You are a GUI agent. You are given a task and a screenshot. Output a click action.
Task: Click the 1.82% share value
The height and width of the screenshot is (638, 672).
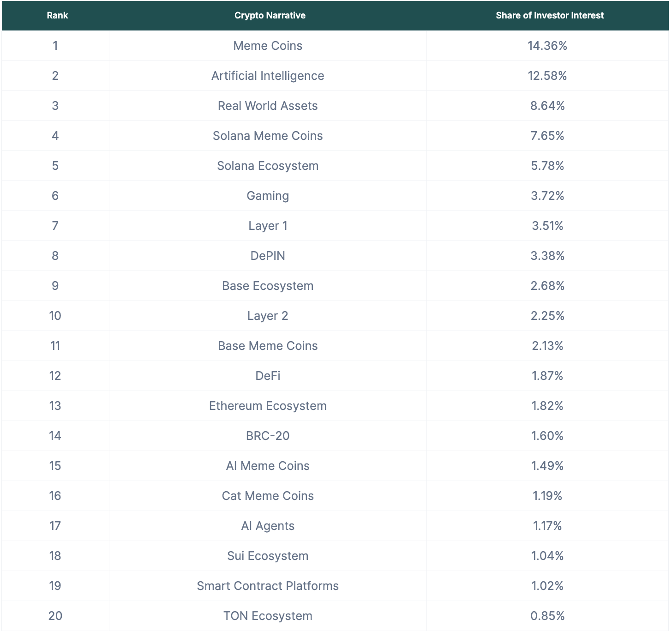click(x=547, y=406)
